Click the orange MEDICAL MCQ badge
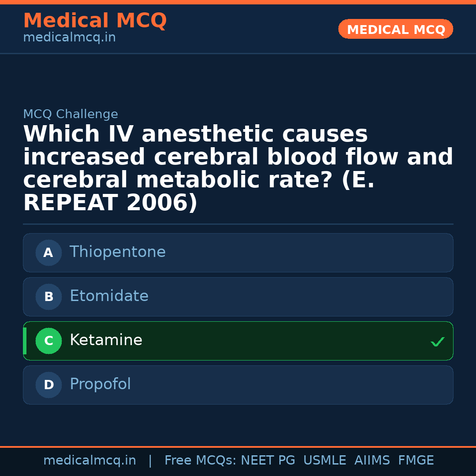The image size is (476, 476). tap(395, 30)
